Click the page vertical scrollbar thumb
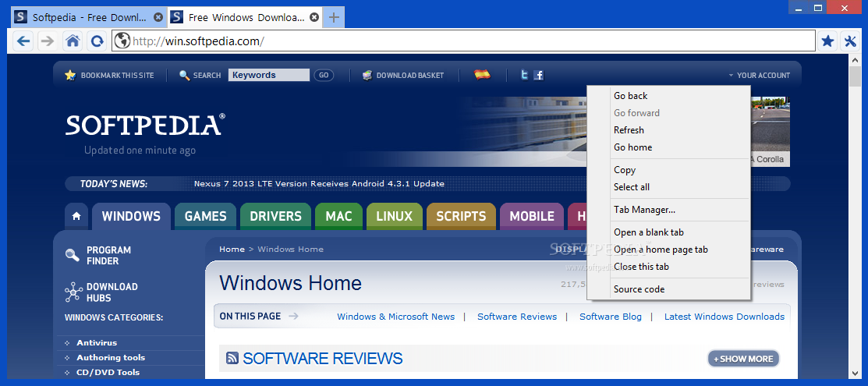The height and width of the screenshot is (386, 868). [856, 77]
